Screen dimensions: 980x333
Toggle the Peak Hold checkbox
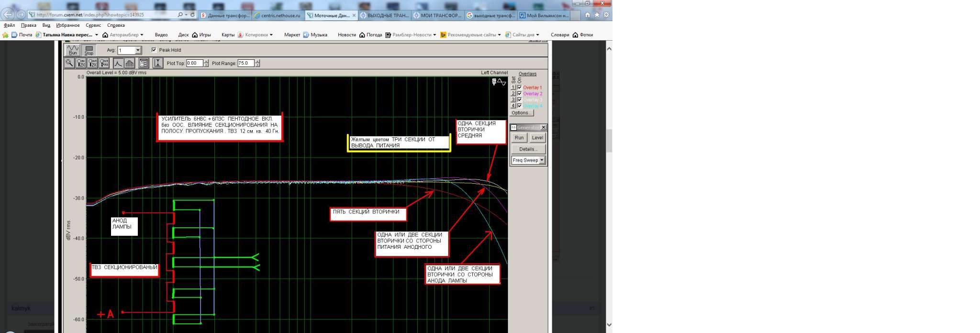pos(154,50)
